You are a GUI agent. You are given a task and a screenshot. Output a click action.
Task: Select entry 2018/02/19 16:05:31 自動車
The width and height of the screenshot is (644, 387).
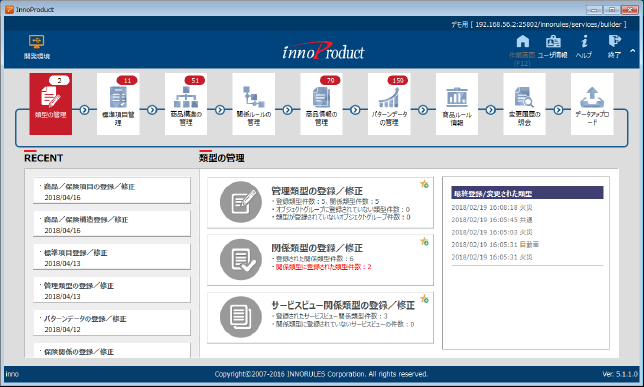click(495, 245)
